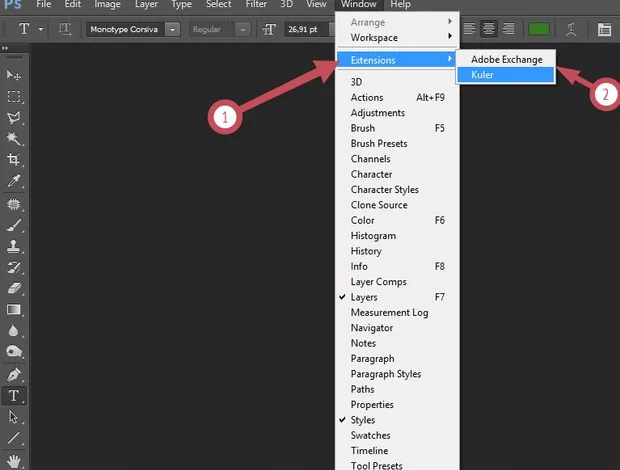Select the Eyedropper tool
Screen dimensions: 620x470
coord(14,181)
